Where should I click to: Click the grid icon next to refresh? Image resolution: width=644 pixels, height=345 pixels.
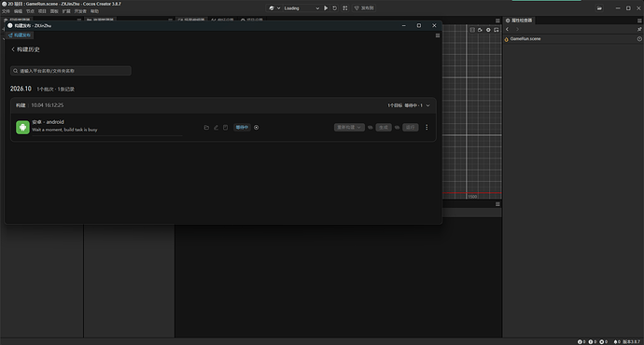click(345, 8)
